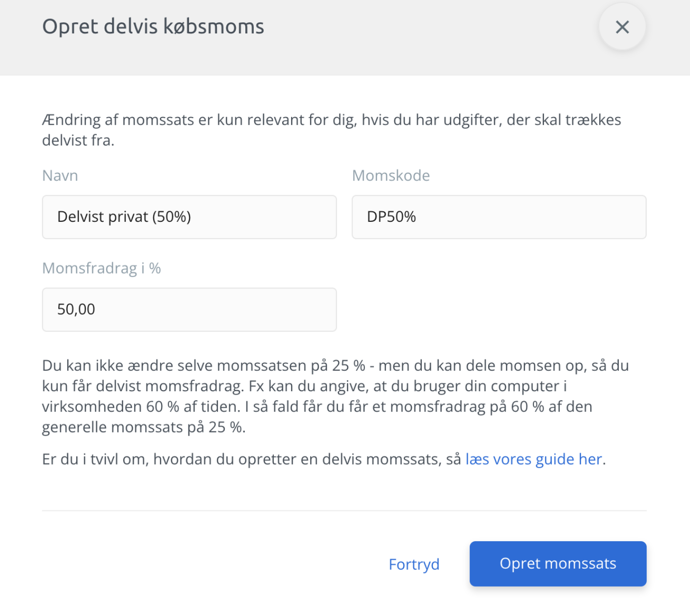This screenshot has width=690, height=616.
Task: Click the horizontal divider above the buttons
Action: [344, 510]
